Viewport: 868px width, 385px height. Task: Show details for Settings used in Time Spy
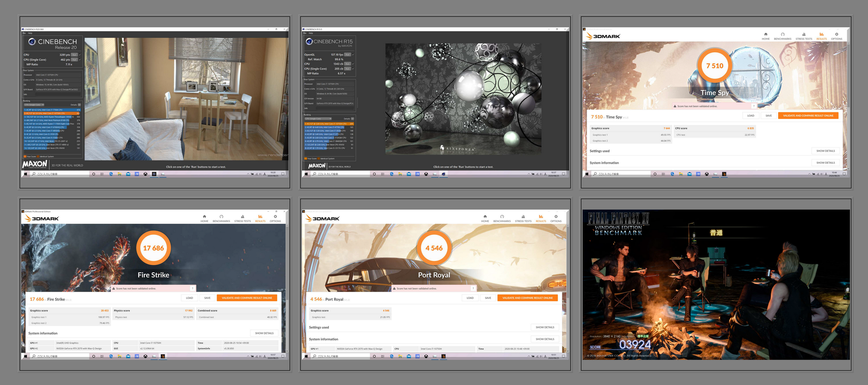click(825, 151)
